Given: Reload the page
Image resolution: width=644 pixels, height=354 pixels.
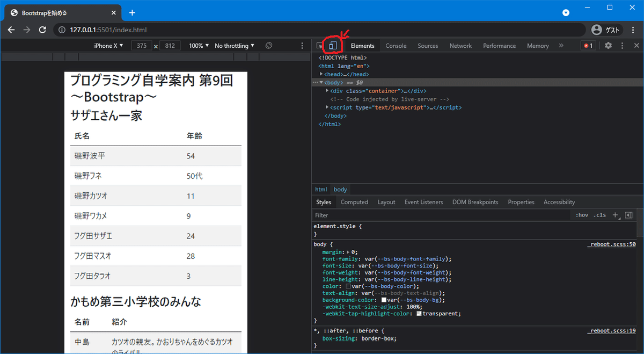Looking at the screenshot, I should (42, 30).
